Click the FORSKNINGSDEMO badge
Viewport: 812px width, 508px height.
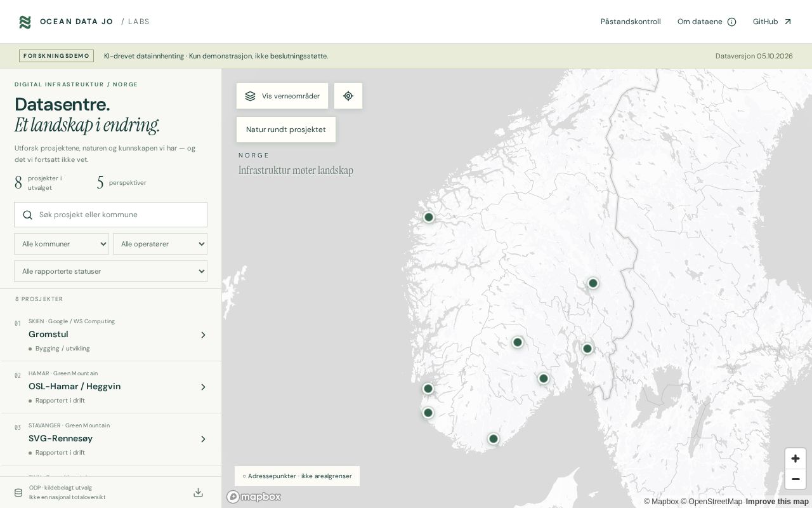(x=56, y=56)
